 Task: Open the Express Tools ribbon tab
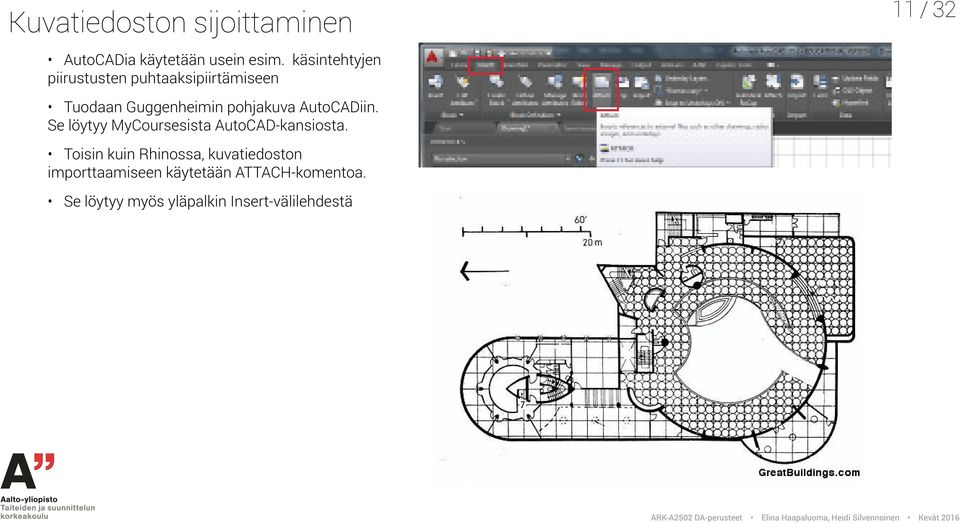tap(734, 65)
